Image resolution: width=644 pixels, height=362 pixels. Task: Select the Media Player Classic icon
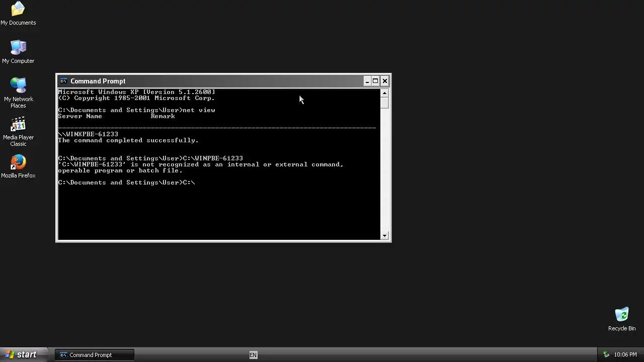click(x=18, y=132)
